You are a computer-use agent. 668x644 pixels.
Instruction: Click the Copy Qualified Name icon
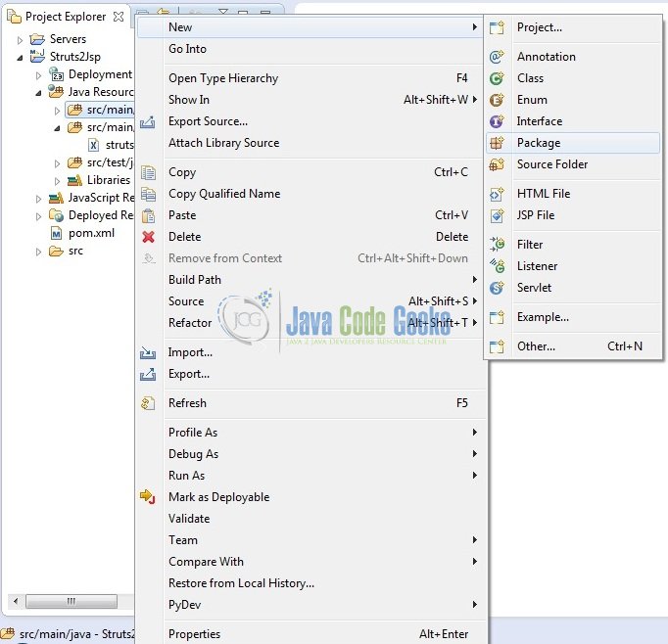pos(148,194)
